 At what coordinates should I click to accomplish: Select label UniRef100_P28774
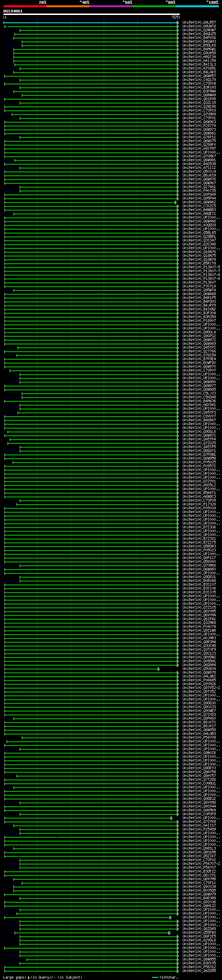[x=199, y=125]
